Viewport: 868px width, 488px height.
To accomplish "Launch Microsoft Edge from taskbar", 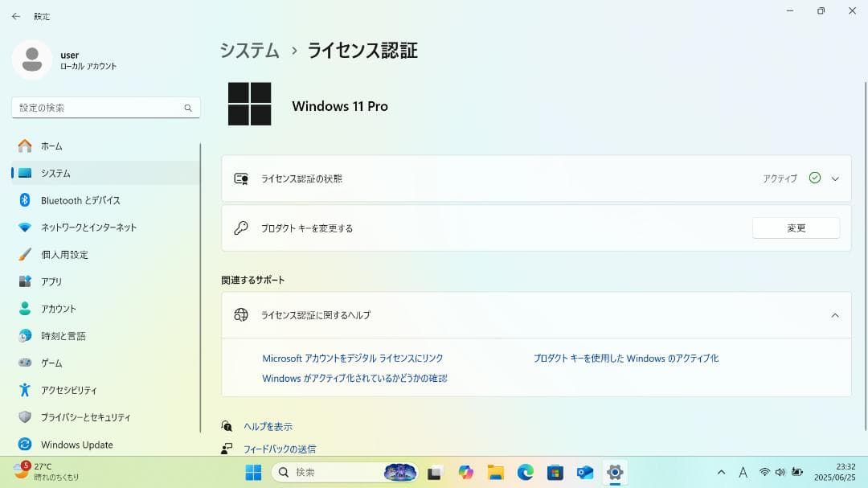I will coord(524,472).
